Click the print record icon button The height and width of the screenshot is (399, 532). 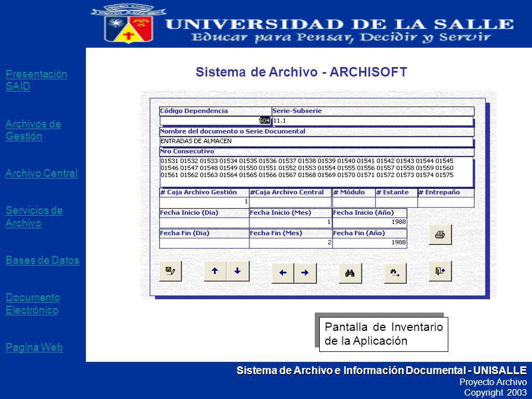(x=440, y=234)
